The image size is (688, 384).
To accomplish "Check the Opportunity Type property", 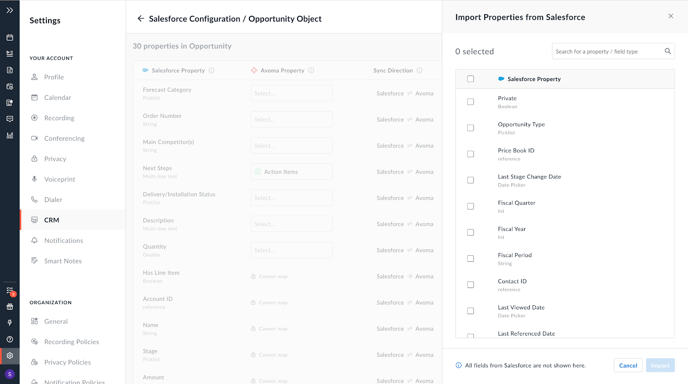I will (470, 128).
